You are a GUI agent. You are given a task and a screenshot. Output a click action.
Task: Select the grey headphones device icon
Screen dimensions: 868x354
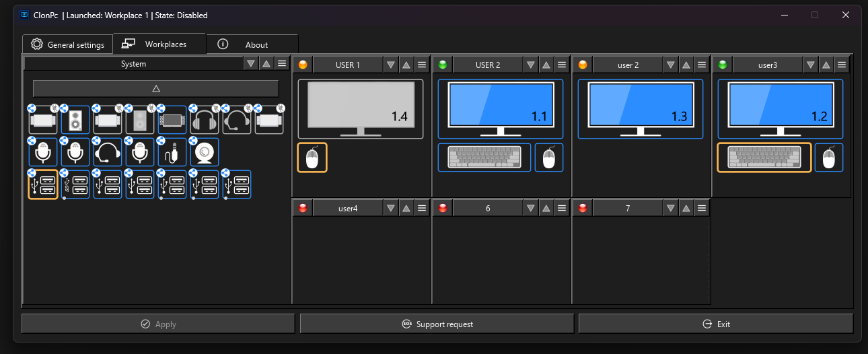[x=205, y=120]
